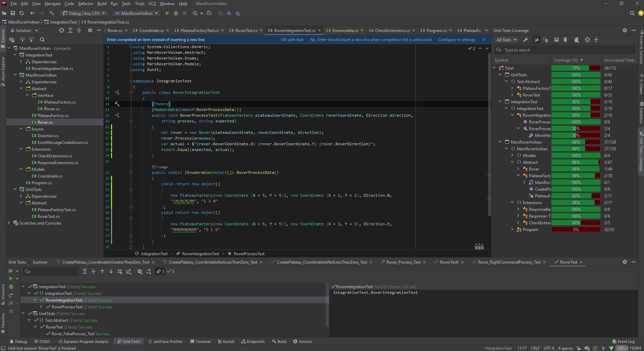This screenshot has width=644, height=351.
Task: Click the OK with that link
Action: [x=292, y=39]
